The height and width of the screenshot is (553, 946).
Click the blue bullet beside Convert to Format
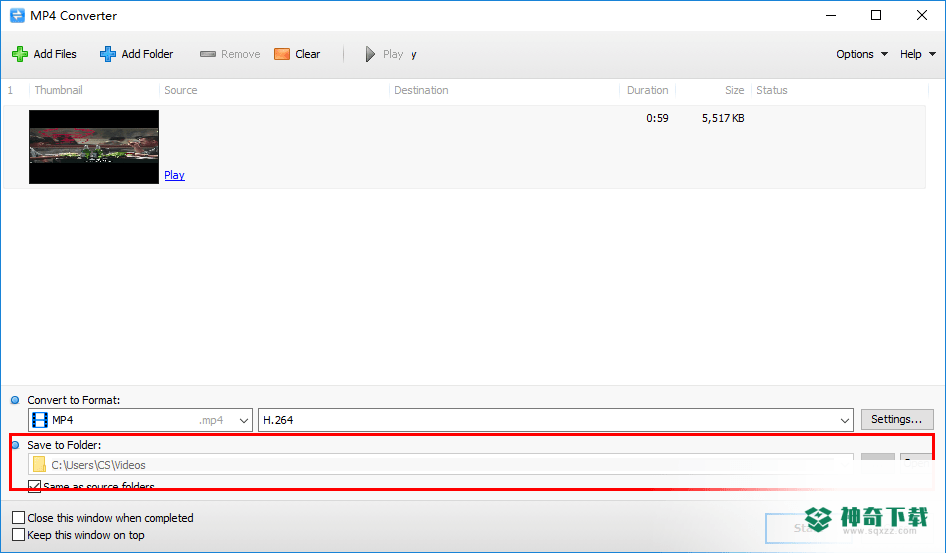click(x=15, y=400)
